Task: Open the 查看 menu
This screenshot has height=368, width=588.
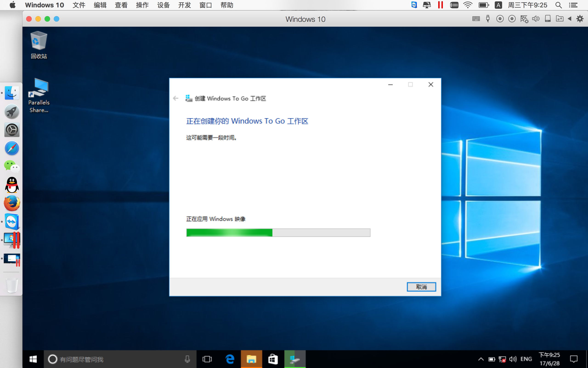Action: [x=121, y=5]
